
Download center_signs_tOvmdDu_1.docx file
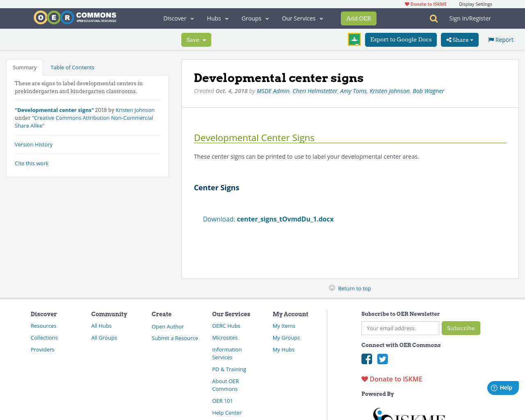(x=285, y=219)
